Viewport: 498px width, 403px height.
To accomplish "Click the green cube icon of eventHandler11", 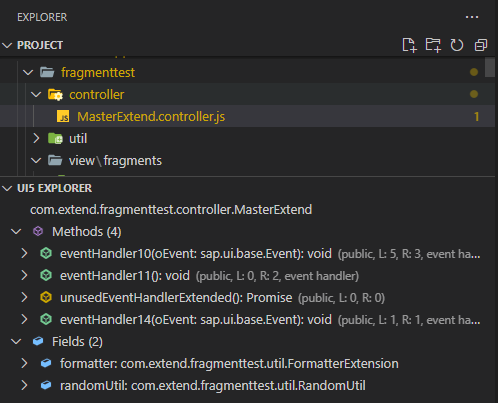I will (46, 275).
